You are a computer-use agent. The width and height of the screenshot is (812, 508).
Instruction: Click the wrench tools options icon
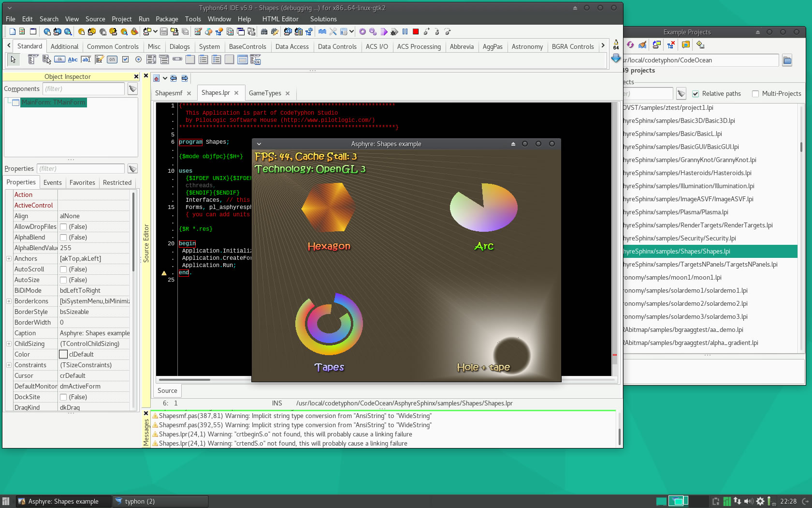pyautogui.click(x=333, y=31)
